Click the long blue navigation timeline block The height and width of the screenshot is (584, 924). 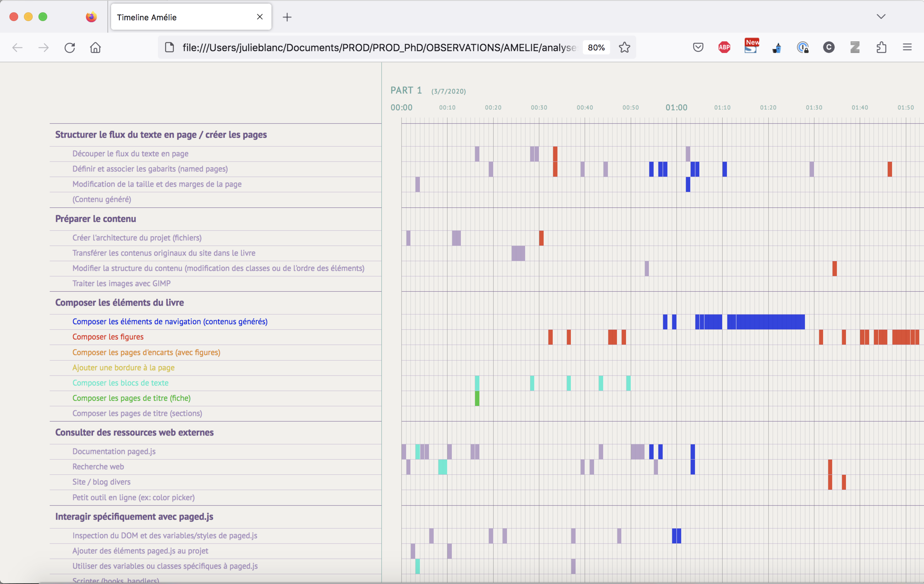(770, 322)
